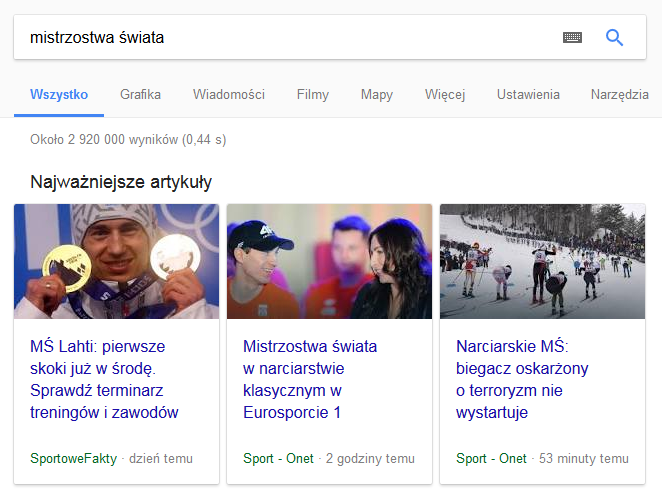The height and width of the screenshot is (491, 662).
Task: Show the Narzędzia search tools
Action: tap(619, 95)
